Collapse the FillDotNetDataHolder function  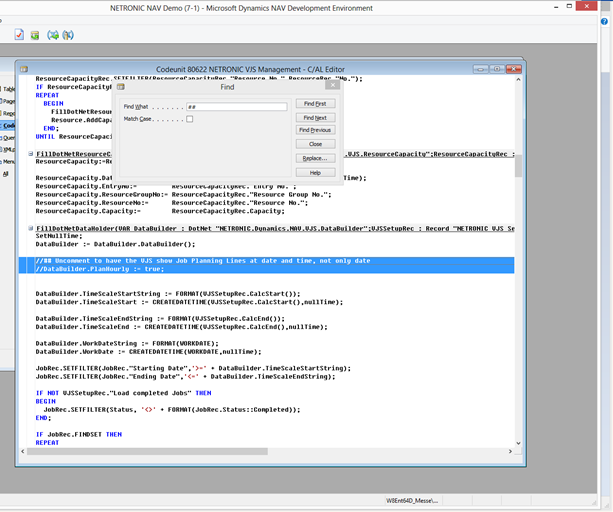30,228
